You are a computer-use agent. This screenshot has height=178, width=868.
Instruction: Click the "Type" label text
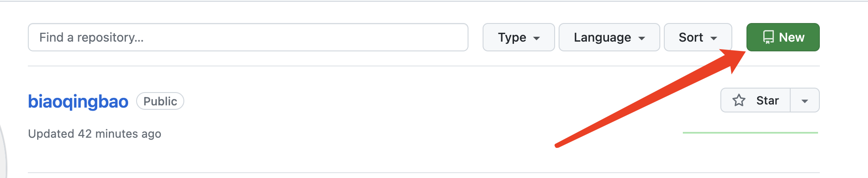pos(512,38)
